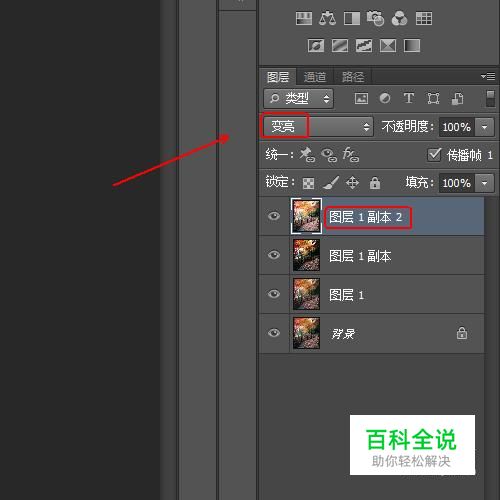Add a Gradient Map adjustment layer

pos(412,46)
